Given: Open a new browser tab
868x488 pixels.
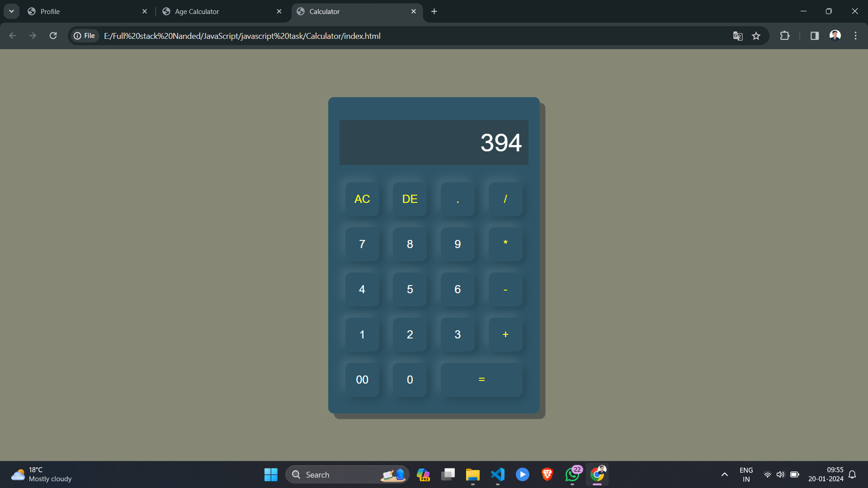Looking at the screenshot, I should 434,11.
